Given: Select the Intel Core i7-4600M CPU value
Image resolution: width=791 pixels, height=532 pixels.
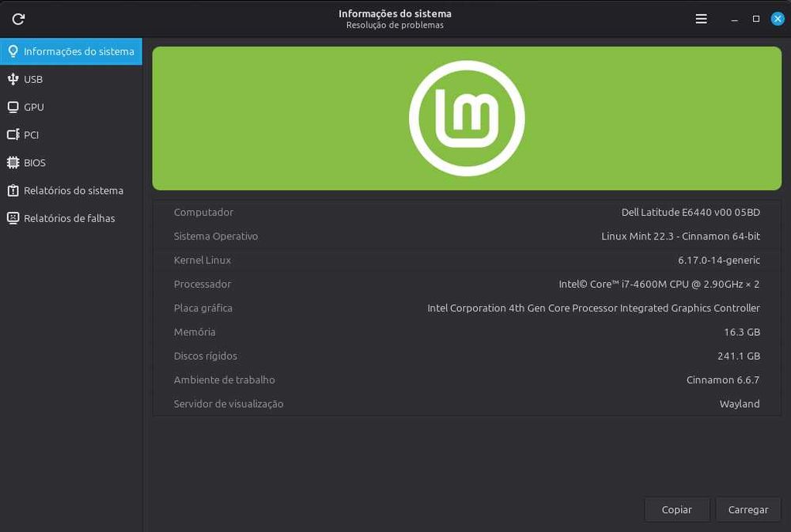Looking at the screenshot, I should [x=659, y=284].
